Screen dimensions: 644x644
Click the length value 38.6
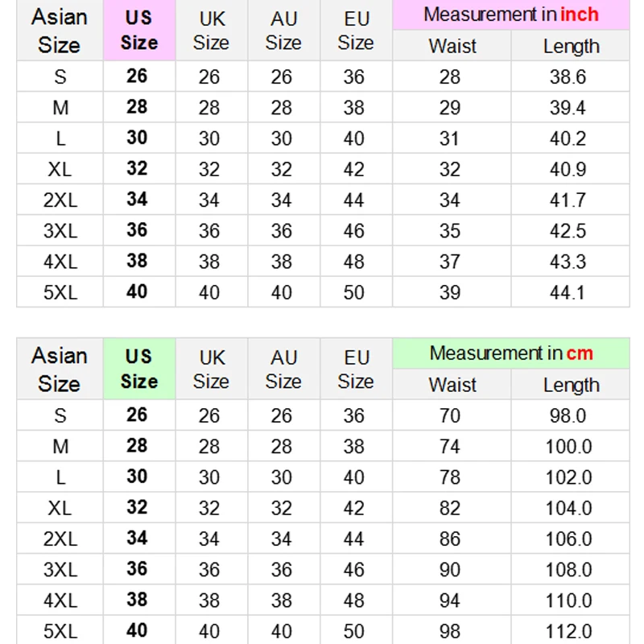pyautogui.click(x=570, y=76)
